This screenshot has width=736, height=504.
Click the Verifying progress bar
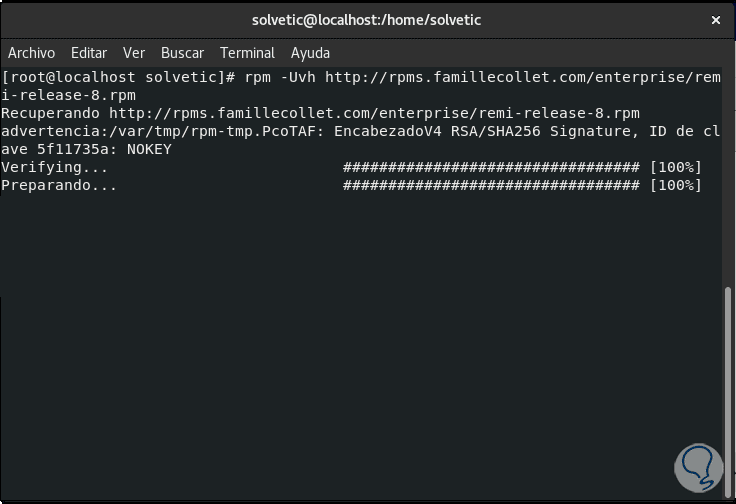pos(491,167)
